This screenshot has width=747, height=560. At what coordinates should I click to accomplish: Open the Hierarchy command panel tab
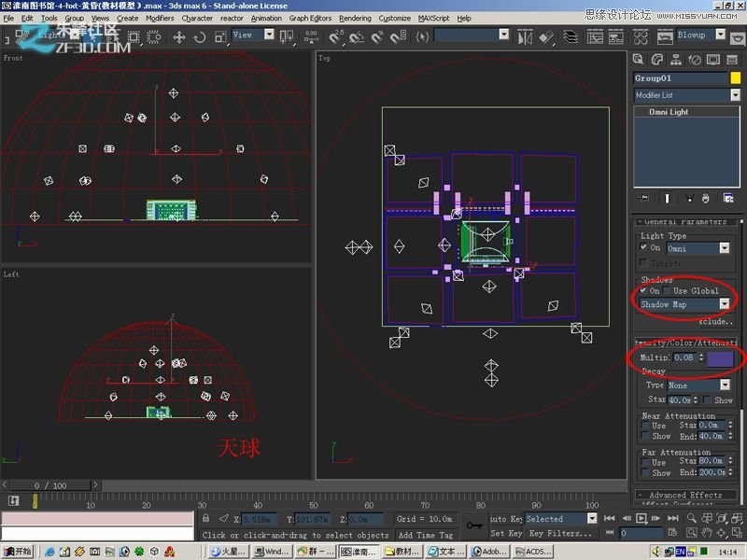tap(675, 60)
